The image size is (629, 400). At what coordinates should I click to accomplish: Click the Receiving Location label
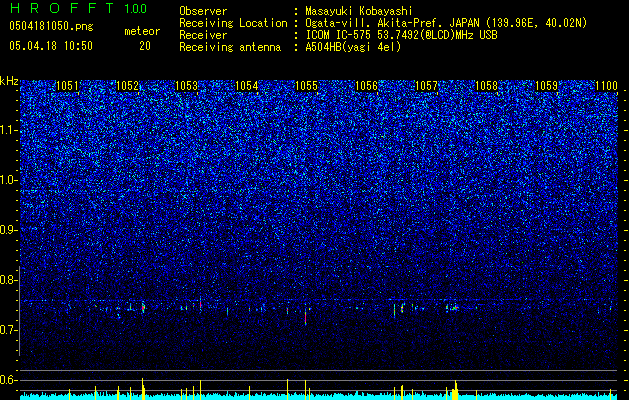(x=233, y=24)
